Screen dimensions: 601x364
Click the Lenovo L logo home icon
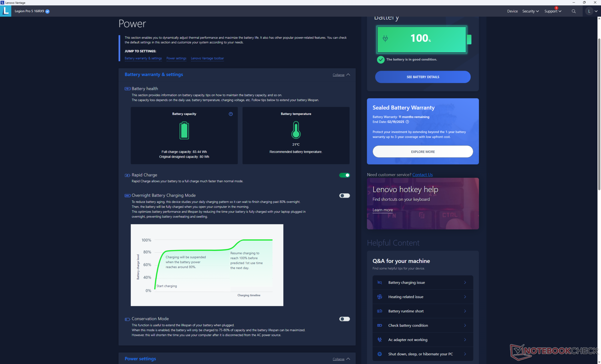[x=6, y=11]
